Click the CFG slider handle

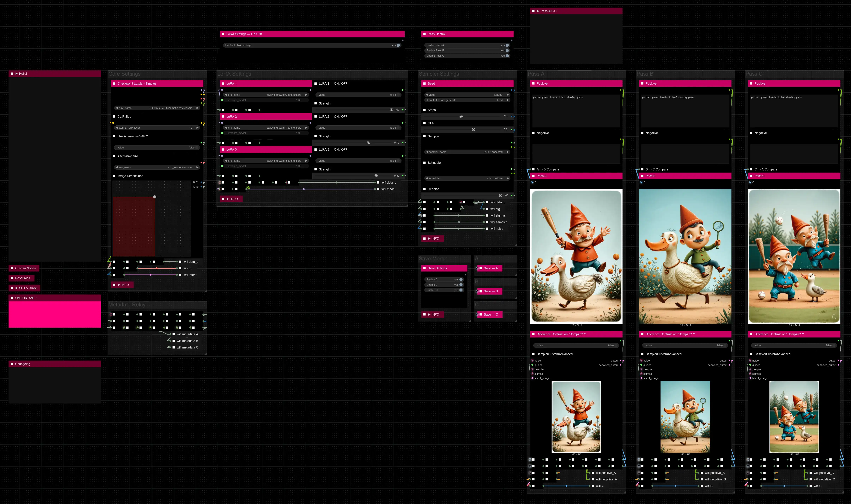click(x=473, y=129)
